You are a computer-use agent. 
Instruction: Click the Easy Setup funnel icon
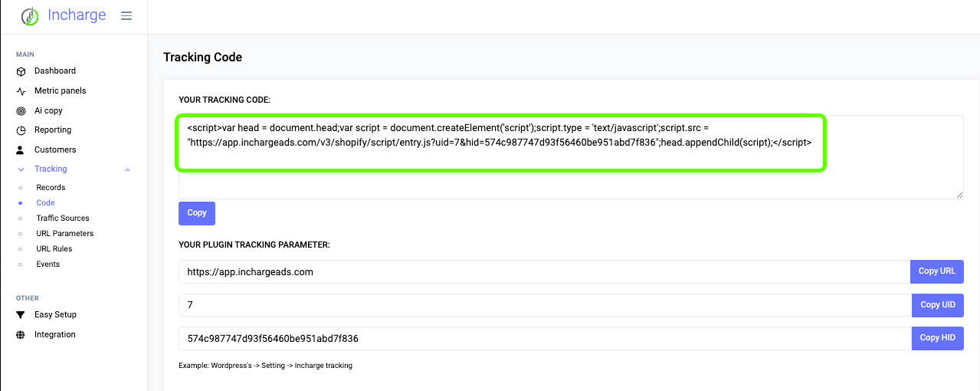[21, 315]
